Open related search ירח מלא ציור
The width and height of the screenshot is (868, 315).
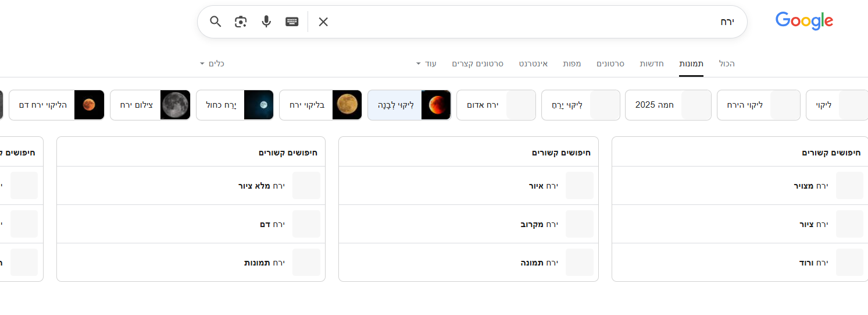[x=262, y=186]
